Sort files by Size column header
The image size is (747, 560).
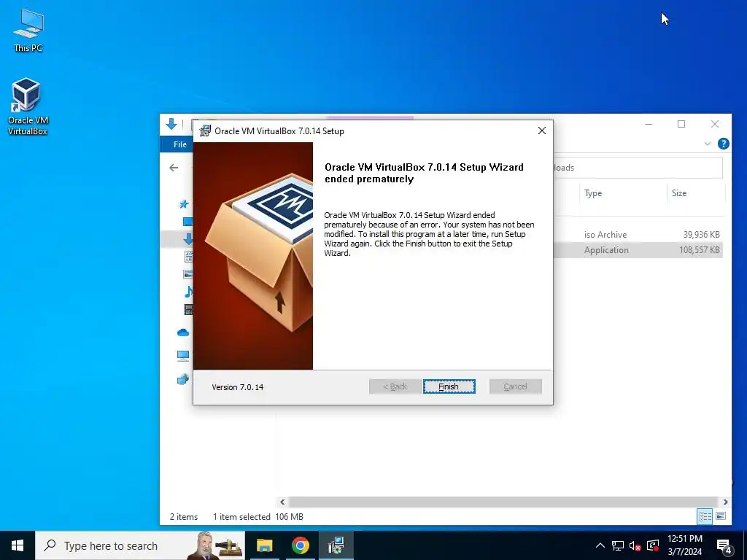679,192
